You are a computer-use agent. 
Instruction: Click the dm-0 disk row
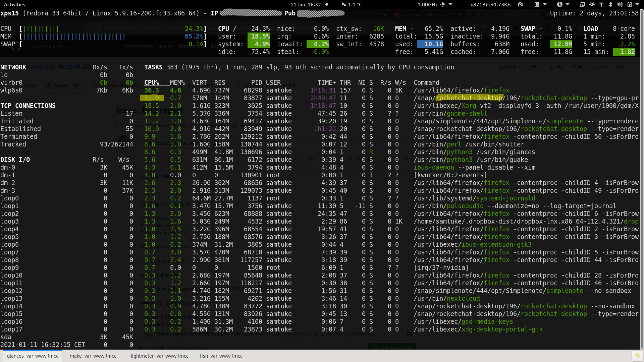(x=67, y=168)
